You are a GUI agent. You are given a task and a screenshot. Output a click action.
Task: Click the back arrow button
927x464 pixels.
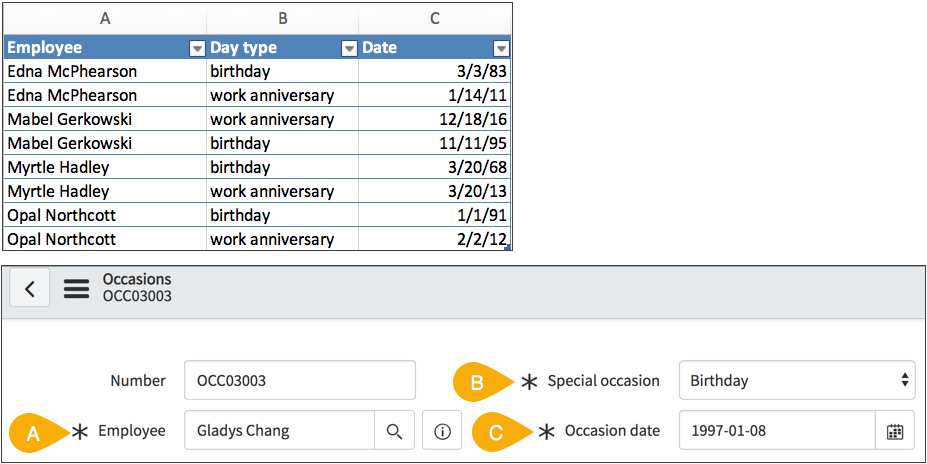point(30,289)
